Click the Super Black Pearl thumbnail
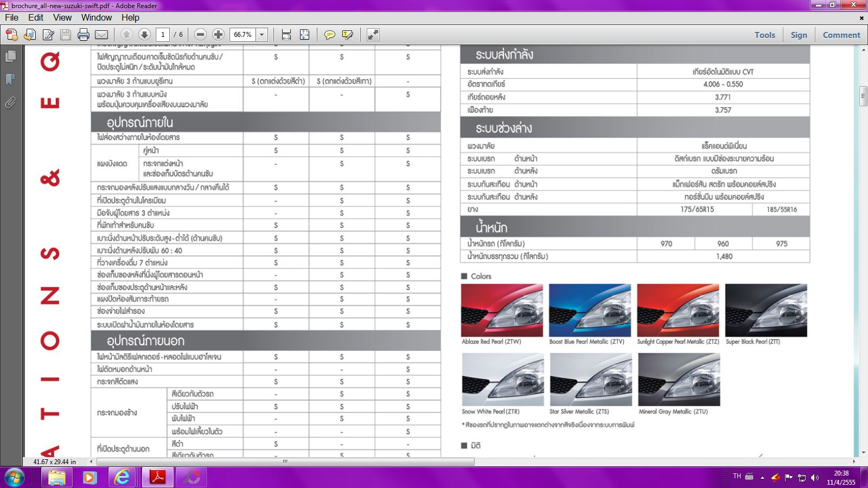Viewport: 868px width, 488px height. tap(766, 310)
